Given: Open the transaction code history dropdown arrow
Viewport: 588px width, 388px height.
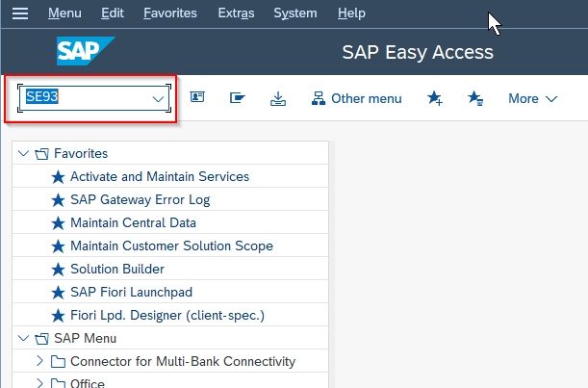Looking at the screenshot, I should [158, 99].
